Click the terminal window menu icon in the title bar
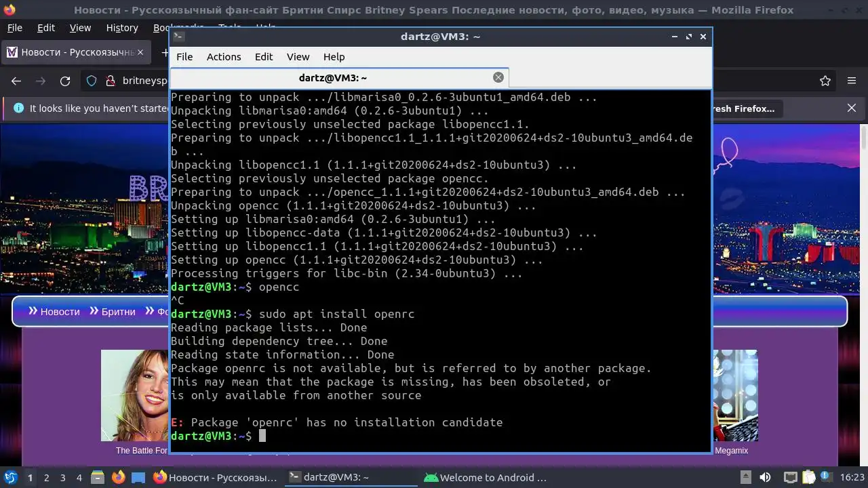Screen dimensions: 868x488 (x=178, y=37)
